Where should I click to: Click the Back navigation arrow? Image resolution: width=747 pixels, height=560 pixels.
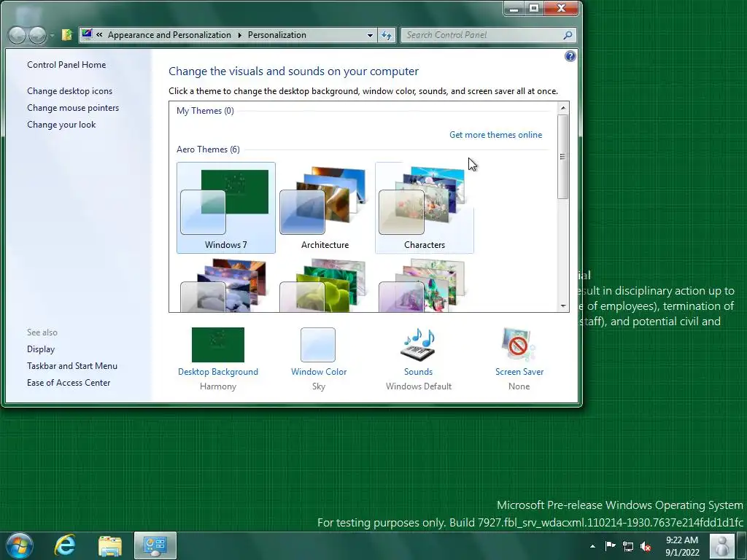pos(18,35)
